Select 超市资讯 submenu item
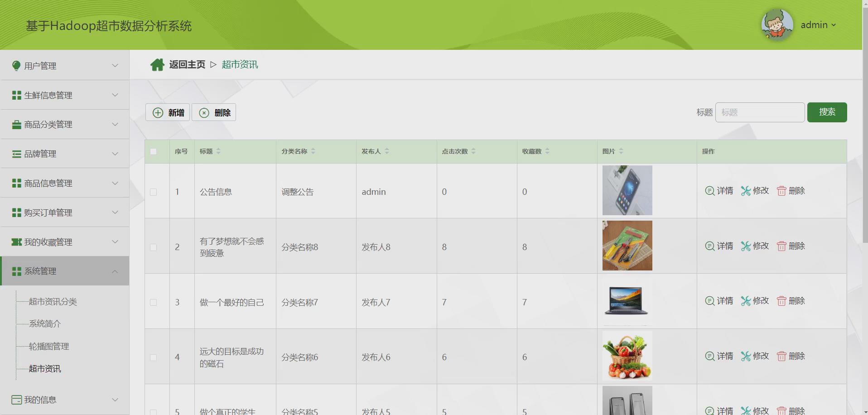The height and width of the screenshot is (415, 868). 45,369
